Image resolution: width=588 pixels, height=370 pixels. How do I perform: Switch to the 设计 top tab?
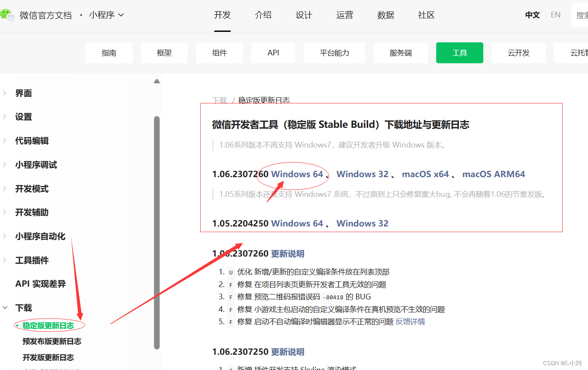pos(304,15)
